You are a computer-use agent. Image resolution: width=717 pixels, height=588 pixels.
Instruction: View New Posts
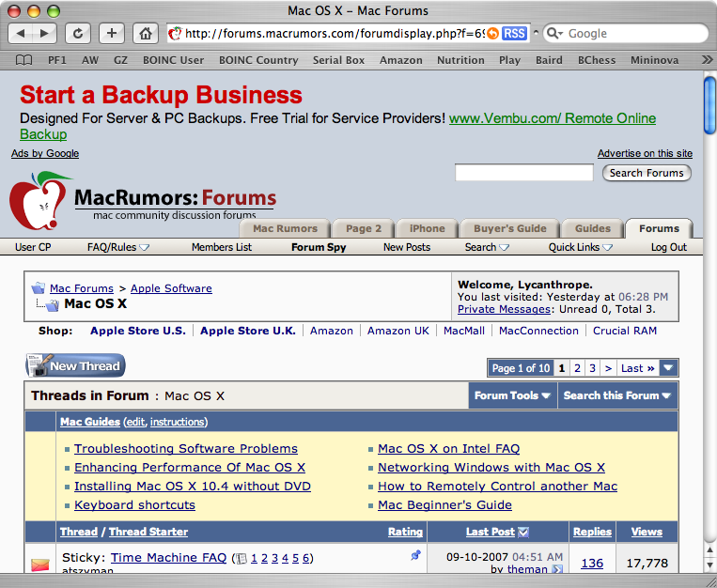[407, 247]
